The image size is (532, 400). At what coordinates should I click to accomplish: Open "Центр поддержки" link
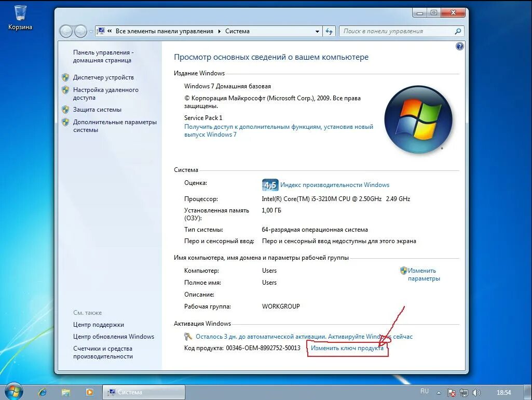click(x=99, y=325)
